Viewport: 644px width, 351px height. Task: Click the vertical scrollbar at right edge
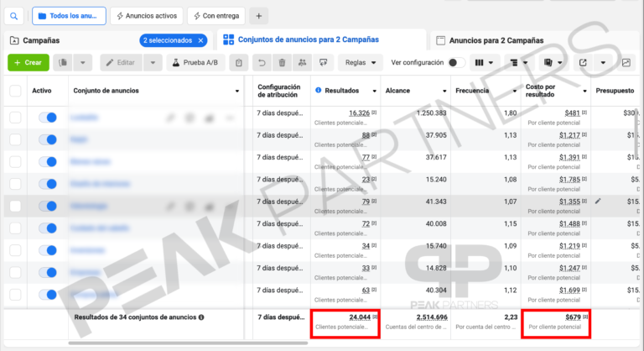pos(637,133)
